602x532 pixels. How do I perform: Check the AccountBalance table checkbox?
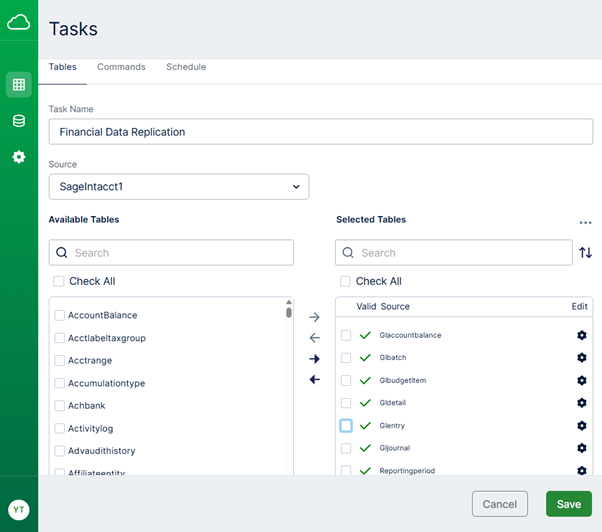pyautogui.click(x=60, y=316)
